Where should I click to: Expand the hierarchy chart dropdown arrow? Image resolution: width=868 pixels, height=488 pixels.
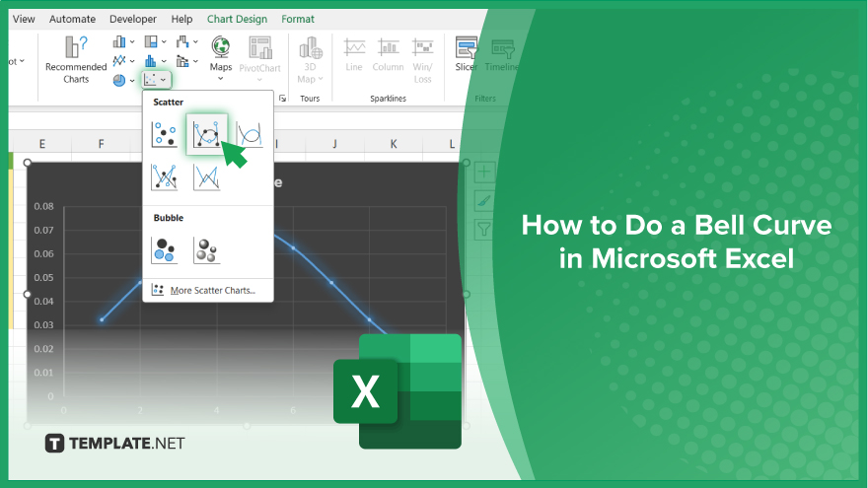coord(164,42)
